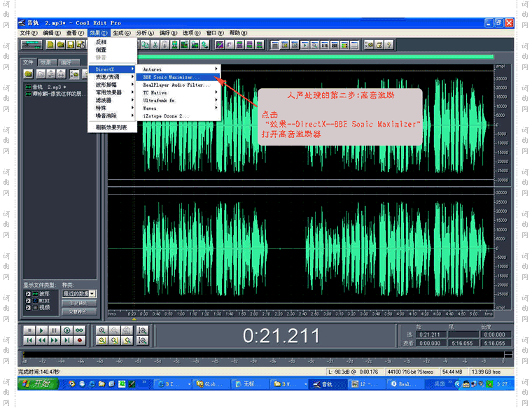The image size is (532, 408).
Task: Expand the 滤波器 submenu
Action: tap(112, 100)
